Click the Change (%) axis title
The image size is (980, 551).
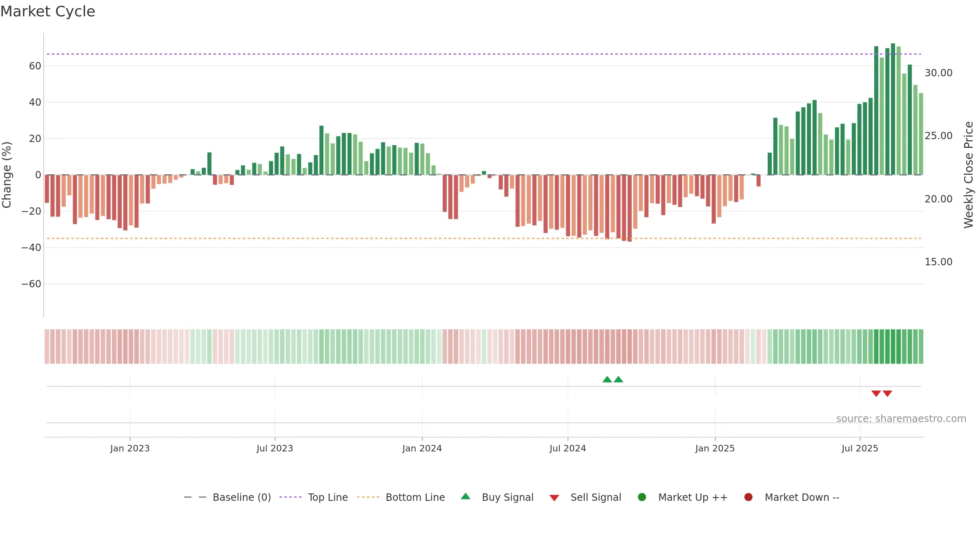(7, 175)
